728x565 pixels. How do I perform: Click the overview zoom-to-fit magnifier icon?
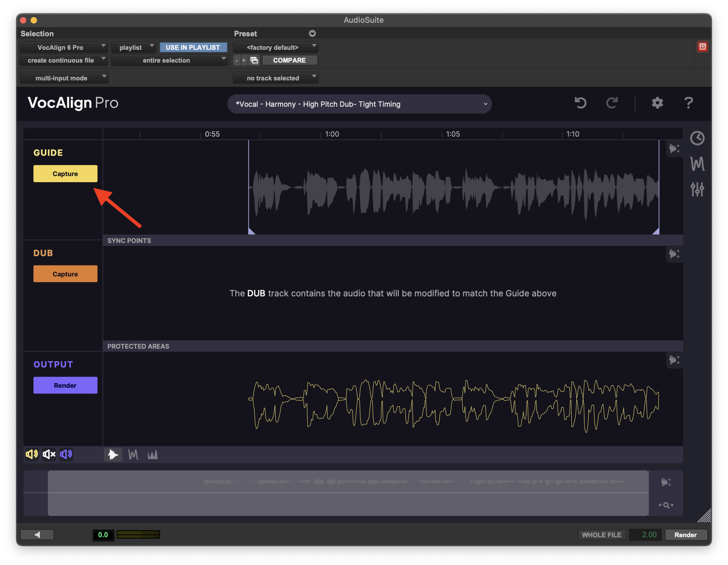[x=666, y=505]
